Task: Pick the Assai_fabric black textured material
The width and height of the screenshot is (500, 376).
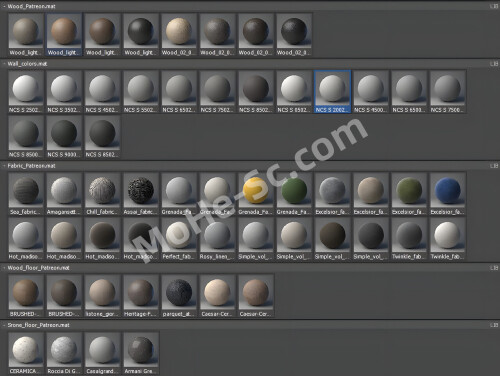Action: click(x=141, y=194)
